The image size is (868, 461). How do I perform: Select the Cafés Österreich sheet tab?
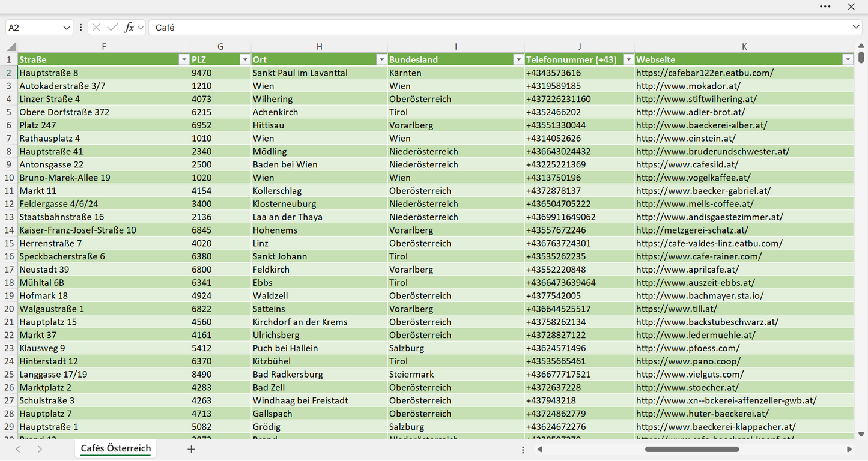click(116, 448)
